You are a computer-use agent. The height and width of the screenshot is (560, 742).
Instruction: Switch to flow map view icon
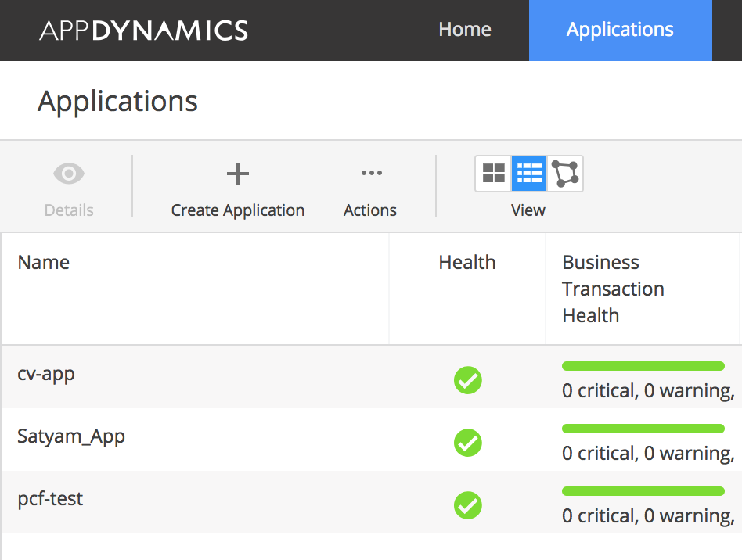click(x=565, y=174)
